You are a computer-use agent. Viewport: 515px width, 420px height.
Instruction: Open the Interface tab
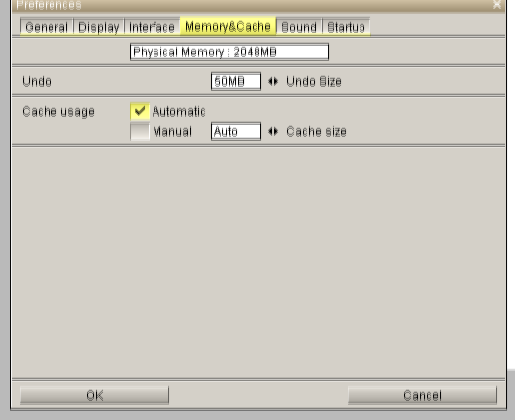152,27
